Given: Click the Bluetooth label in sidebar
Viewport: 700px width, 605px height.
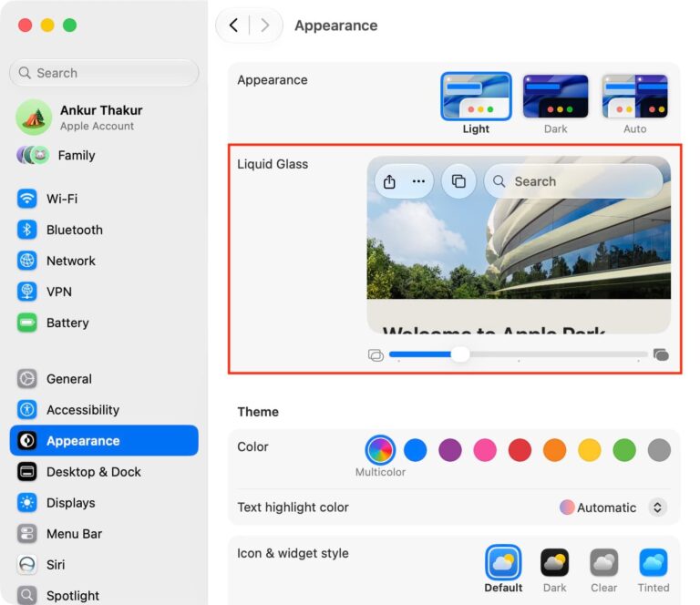Looking at the screenshot, I should click(x=75, y=230).
